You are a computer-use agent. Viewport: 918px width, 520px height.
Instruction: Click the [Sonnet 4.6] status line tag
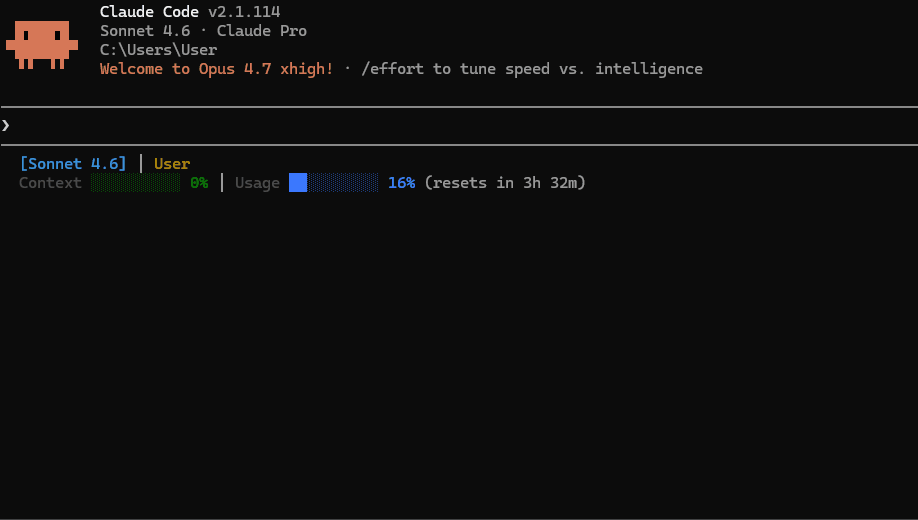click(x=73, y=164)
